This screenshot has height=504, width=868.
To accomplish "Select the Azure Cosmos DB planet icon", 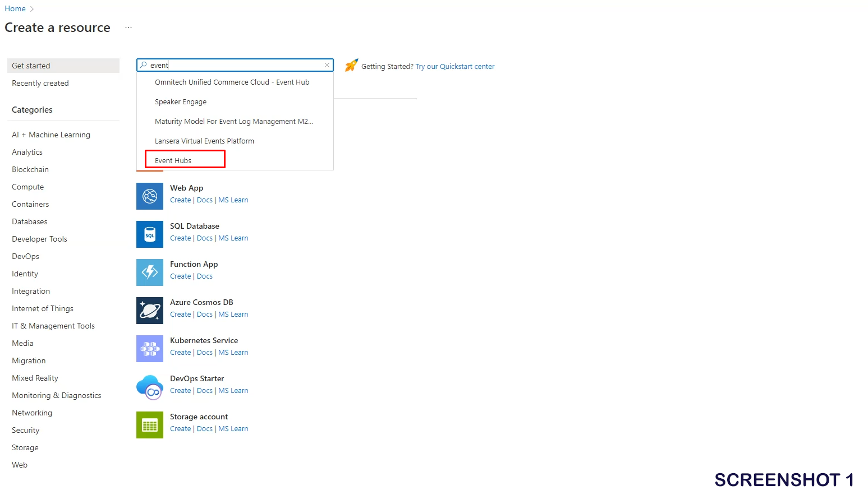I will click(x=150, y=311).
